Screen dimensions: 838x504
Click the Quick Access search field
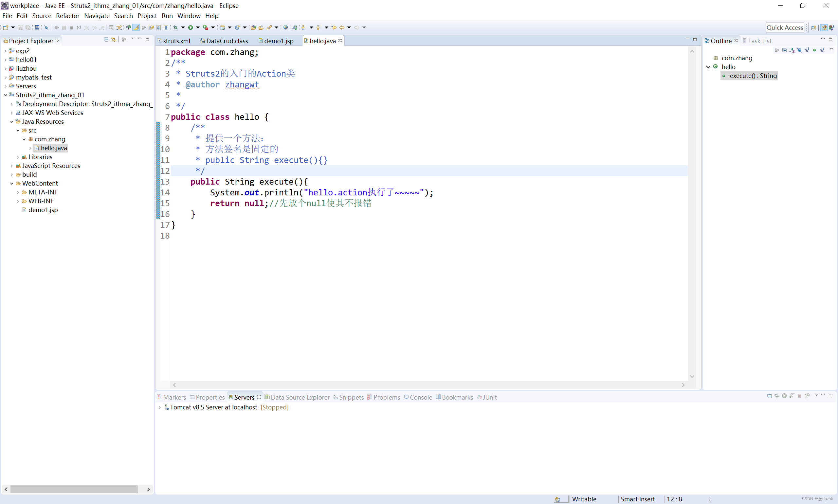click(785, 27)
